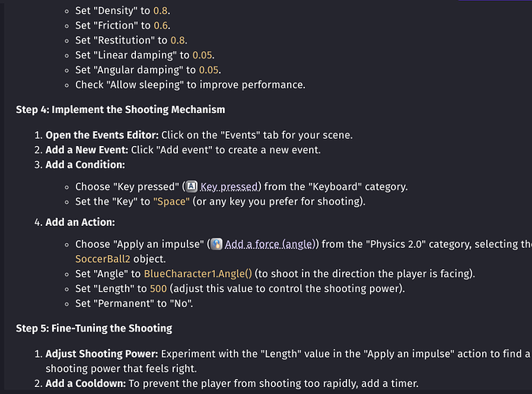
Task: Open the Add a force (angle) link
Action: (270, 244)
